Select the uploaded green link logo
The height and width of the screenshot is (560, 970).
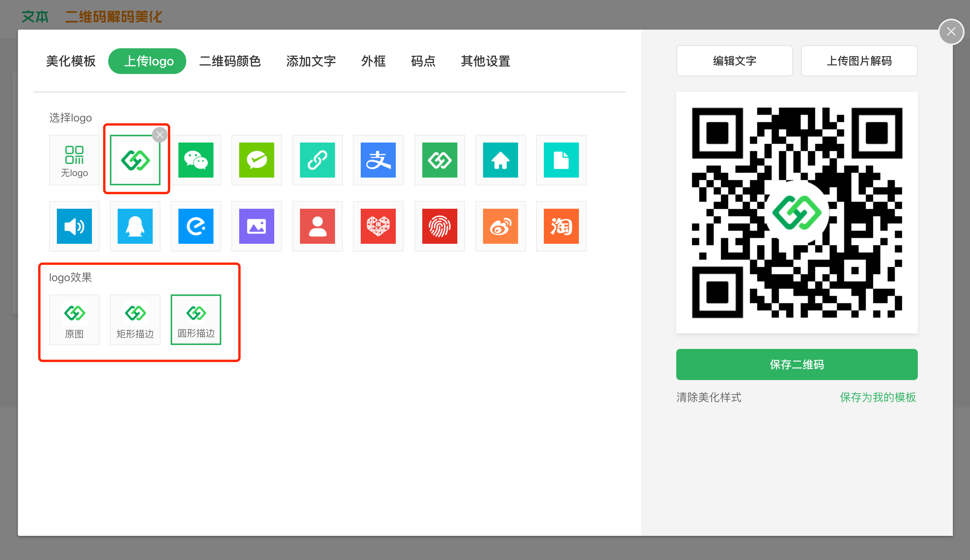click(x=135, y=160)
